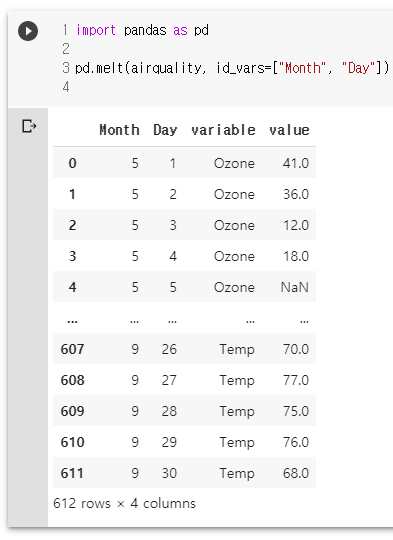The height and width of the screenshot is (540, 393).
Task: Click the 41.0 Ozone value cell
Action: [x=296, y=163]
